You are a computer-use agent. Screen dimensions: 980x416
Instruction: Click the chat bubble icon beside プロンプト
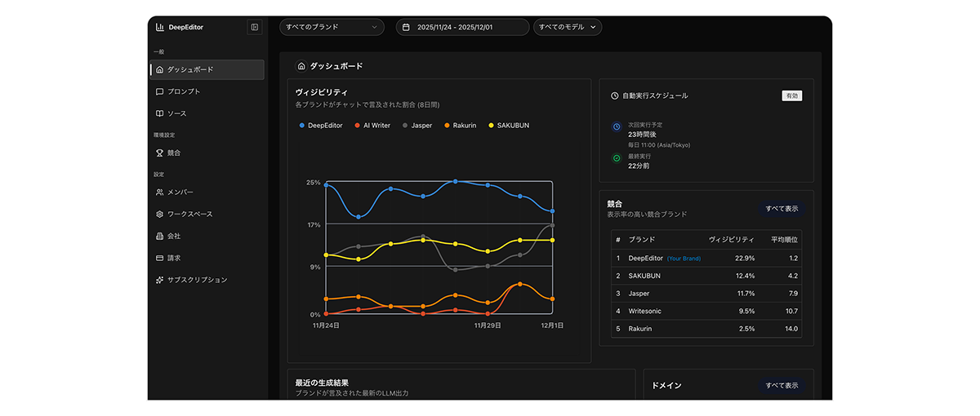click(x=160, y=91)
